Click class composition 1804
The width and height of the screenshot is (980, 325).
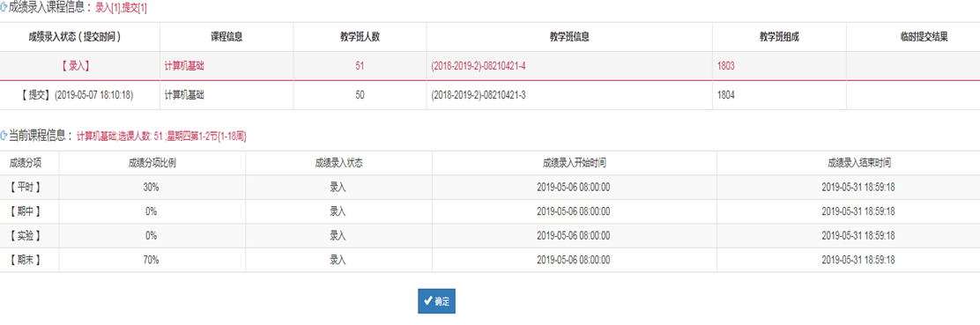coord(725,95)
